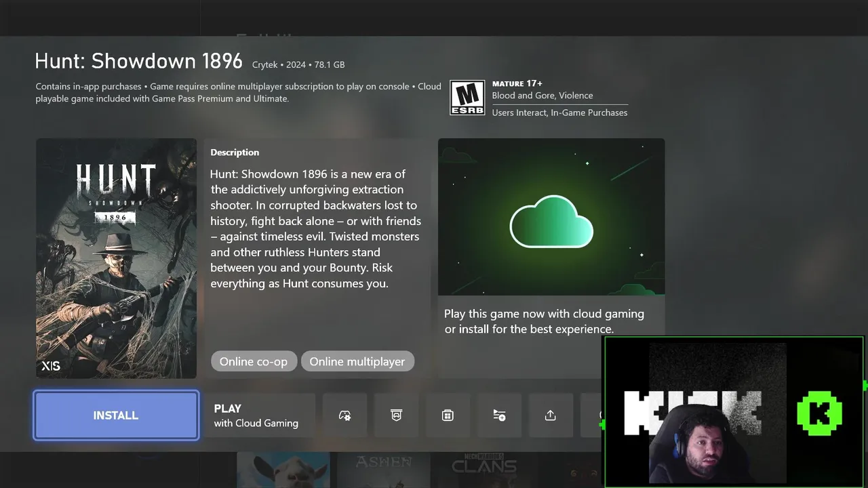Play with Cloud Gaming
The height and width of the screenshot is (488, 868).
[x=260, y=415]
